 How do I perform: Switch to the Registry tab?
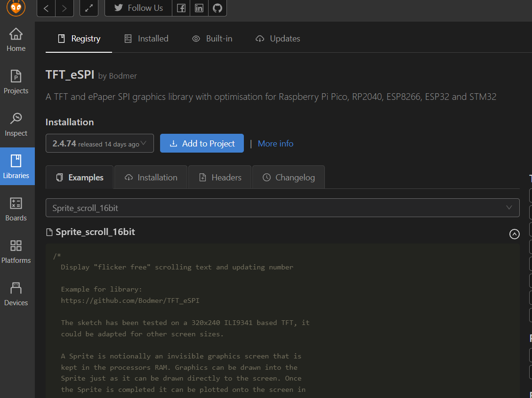pyautogui.click(x=79, y=39)
